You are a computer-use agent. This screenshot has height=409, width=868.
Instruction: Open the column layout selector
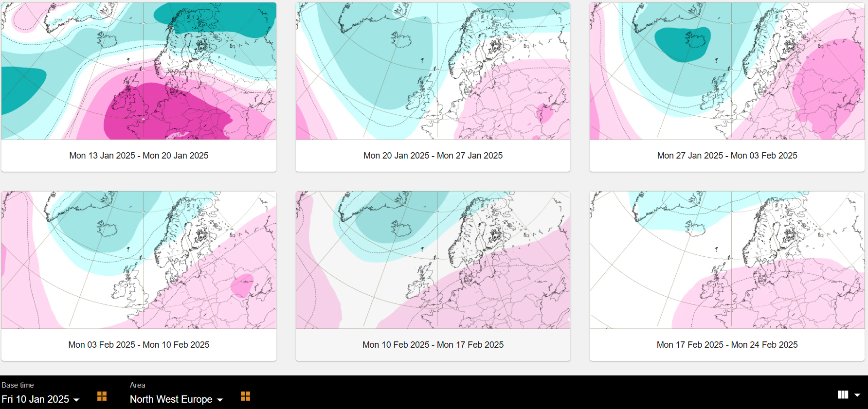point(849,395)
